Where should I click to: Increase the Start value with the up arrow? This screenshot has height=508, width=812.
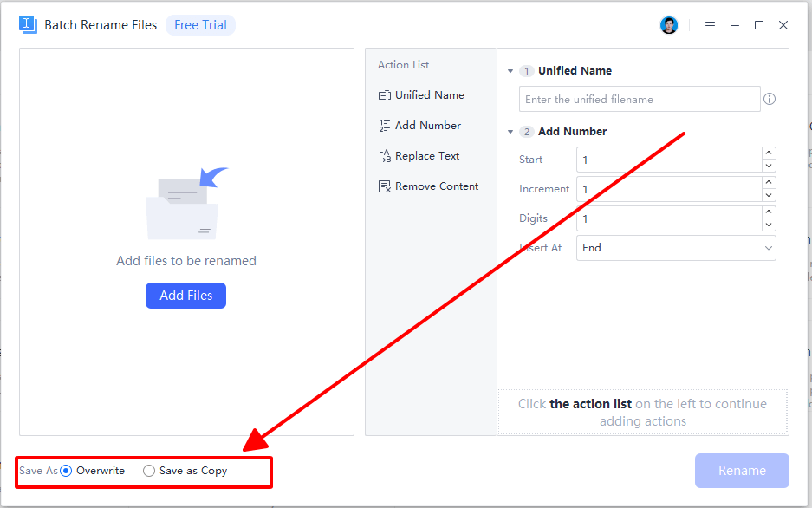768,154
